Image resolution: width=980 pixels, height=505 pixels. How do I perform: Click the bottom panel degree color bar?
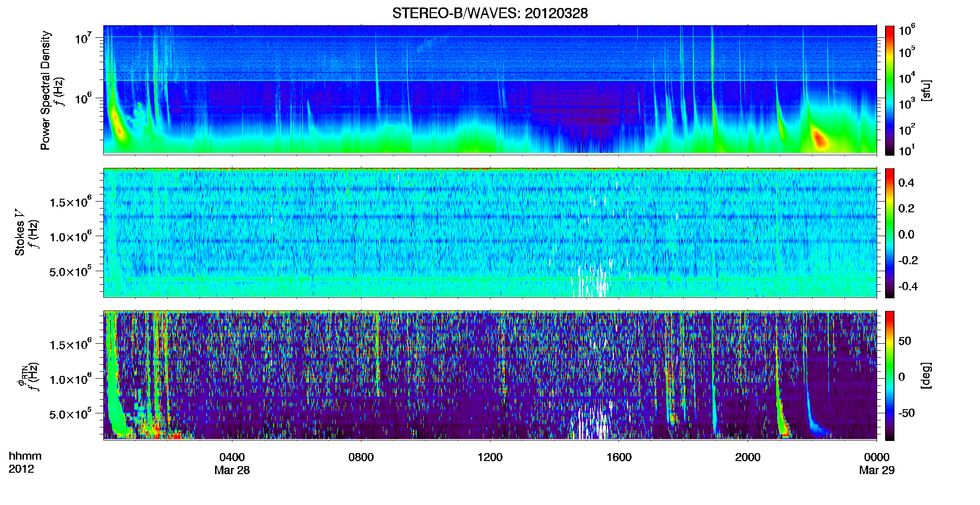pos(889,375)
